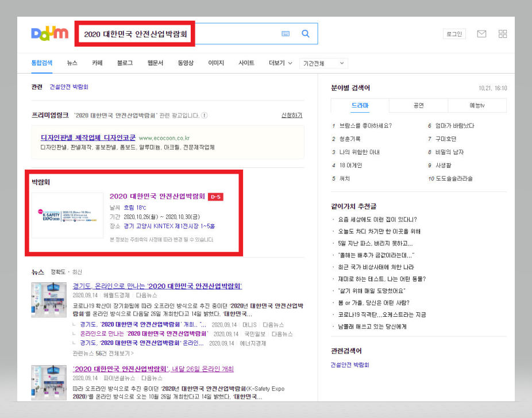Viewport: 532px width, 418px height.
Task: Expand the 더보기 menu
Action: [x=280, y=63]
